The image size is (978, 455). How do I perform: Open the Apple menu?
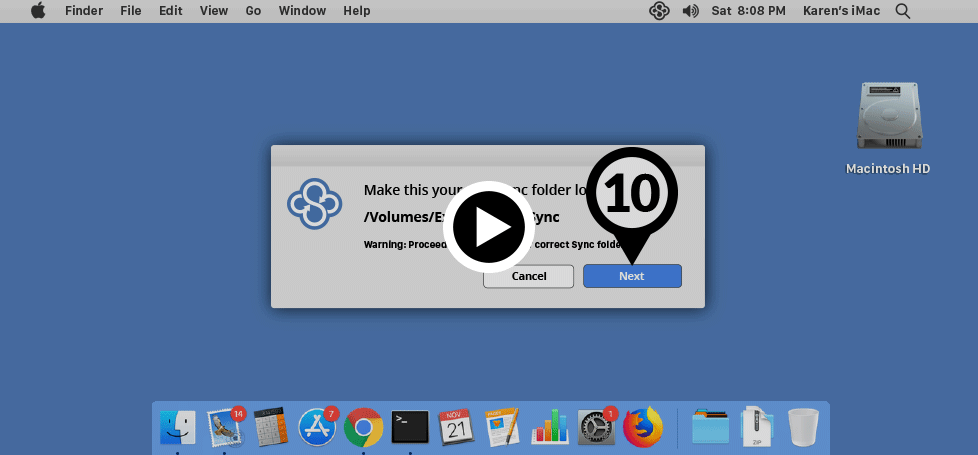tap(38, 11)
